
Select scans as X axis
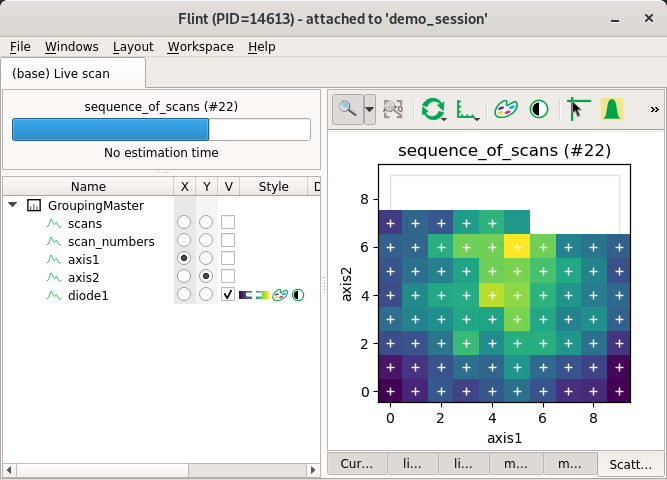click(x=184, y=222)
